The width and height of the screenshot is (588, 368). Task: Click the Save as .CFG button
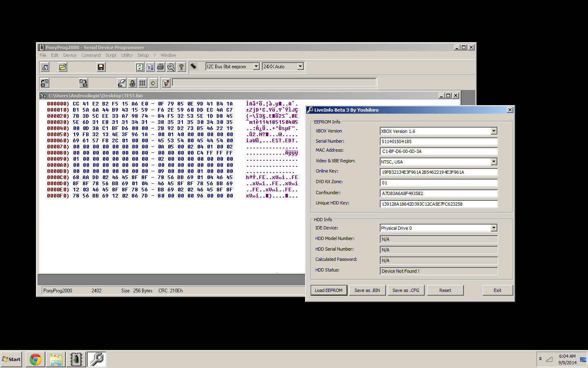[x=406, y=290]
